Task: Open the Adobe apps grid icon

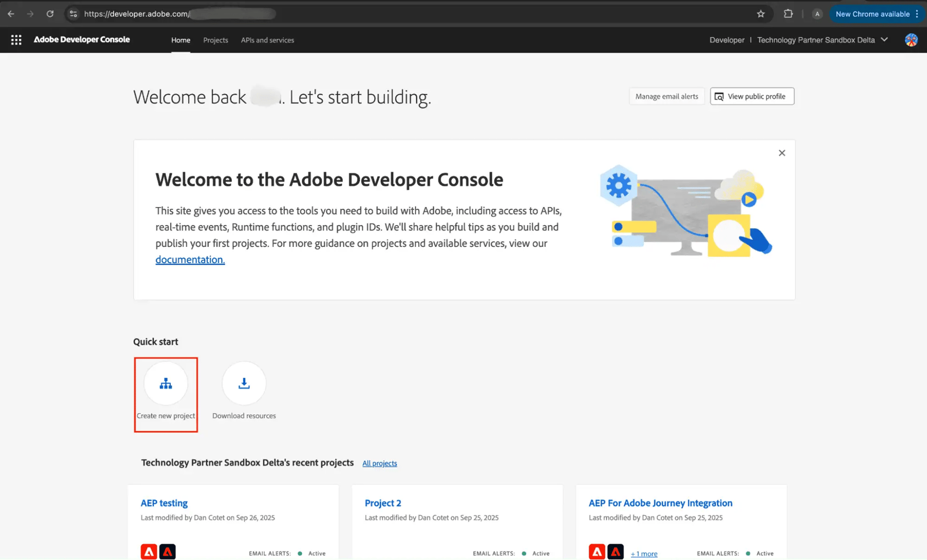Action: (x=16, y=40)
